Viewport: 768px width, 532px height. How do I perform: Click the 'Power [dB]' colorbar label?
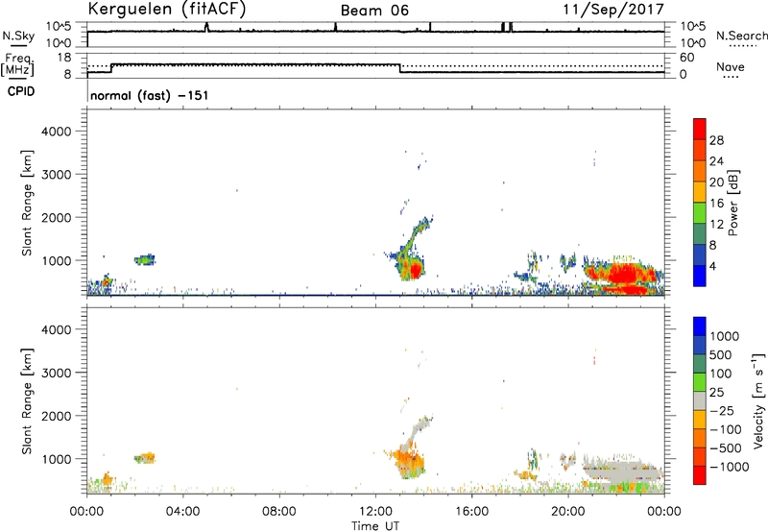[732, 203]
